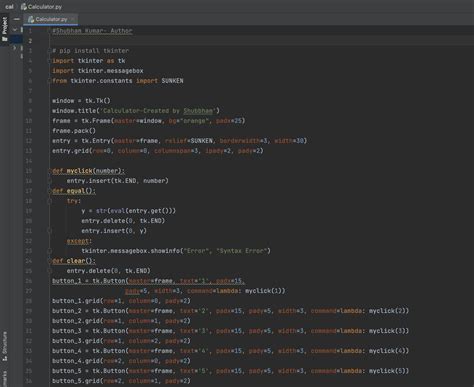Click the 'def myclick(number):' definition

tap(88, 171)
